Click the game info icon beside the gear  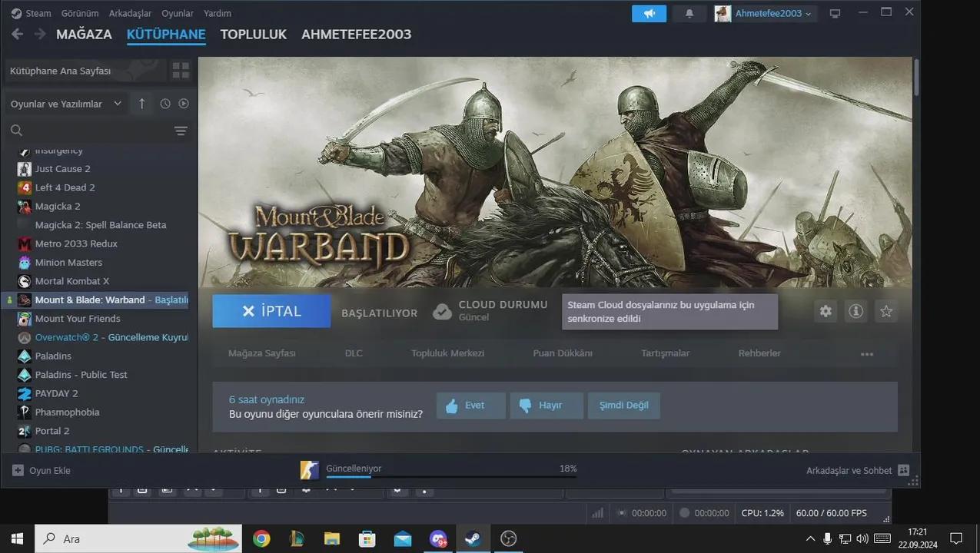855,311
